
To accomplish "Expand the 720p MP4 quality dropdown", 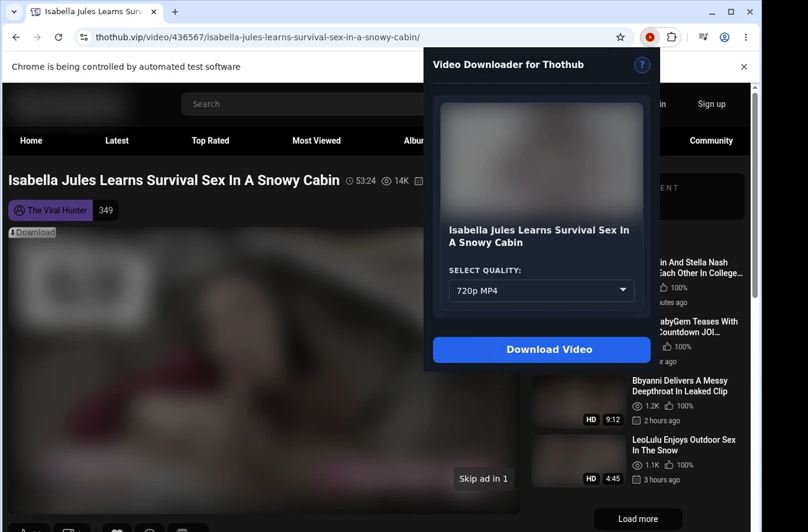I will (541, 291).
